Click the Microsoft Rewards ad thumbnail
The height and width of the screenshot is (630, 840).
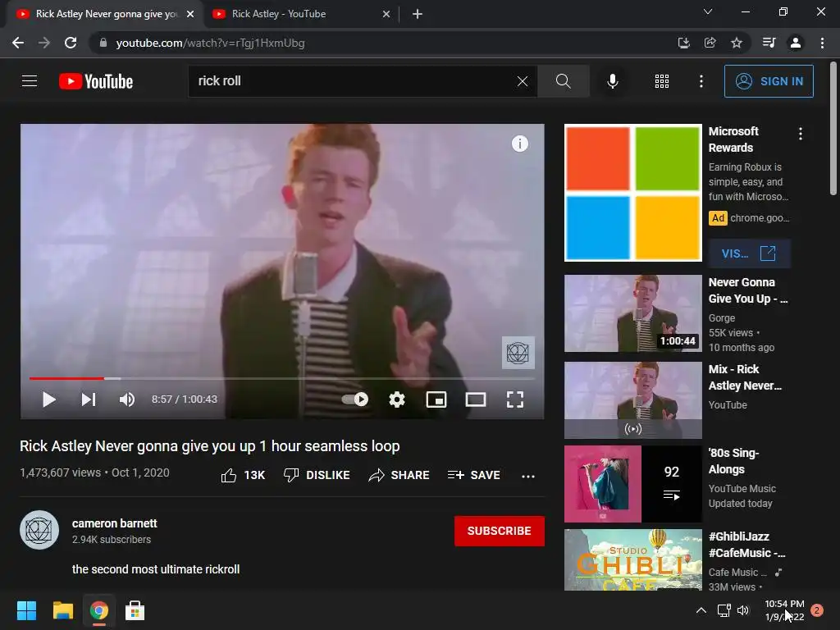point(633,193)
